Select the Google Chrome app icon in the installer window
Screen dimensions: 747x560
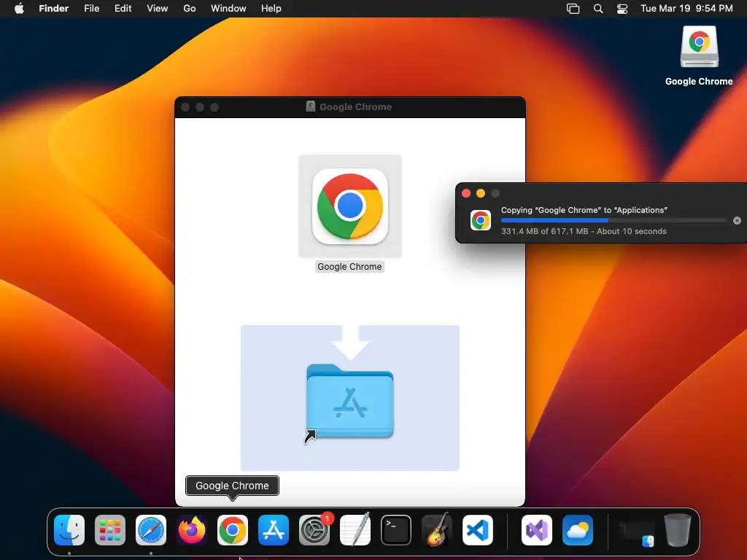(350, 206)
